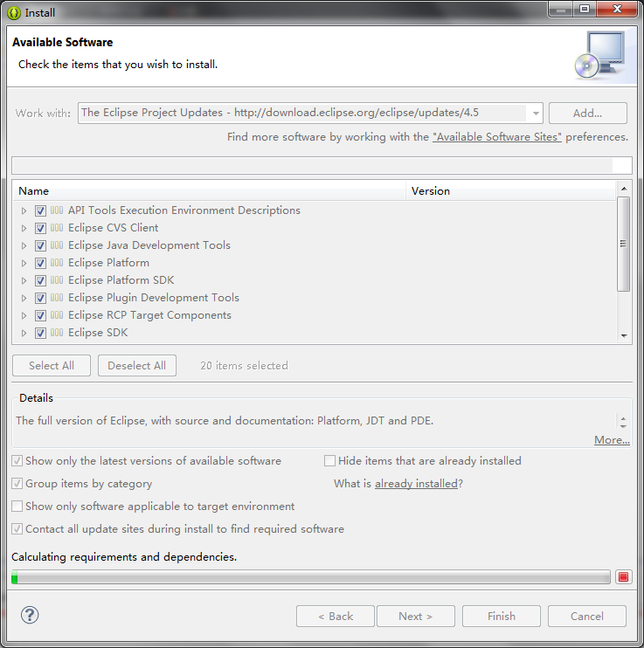Viewport: 644px width, 648px height.
Task: Toggle Contact all update sites checkbox
Action: click(17, 529)
